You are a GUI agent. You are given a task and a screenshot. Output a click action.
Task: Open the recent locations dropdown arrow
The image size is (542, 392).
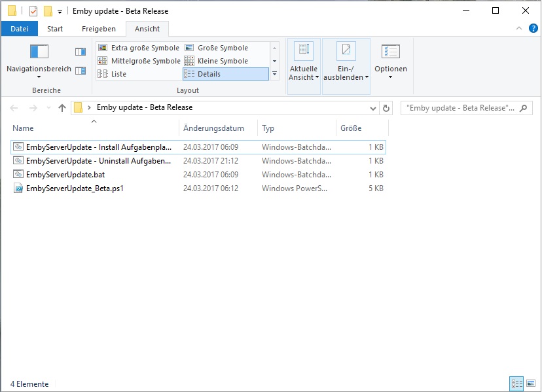[48, 108]
